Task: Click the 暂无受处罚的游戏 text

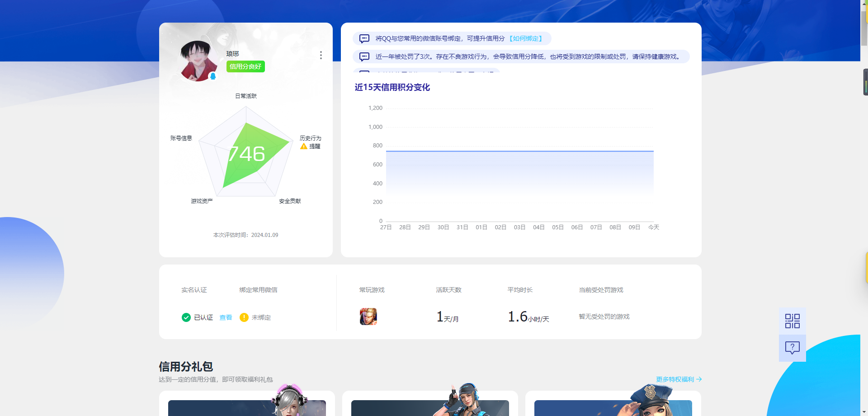Action: (604, 317)
